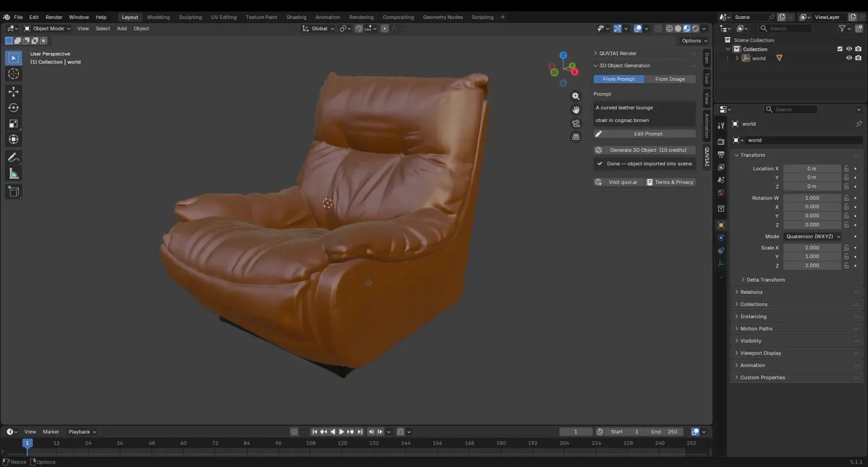Open the Object Mode dropdown

pos(47,29)
